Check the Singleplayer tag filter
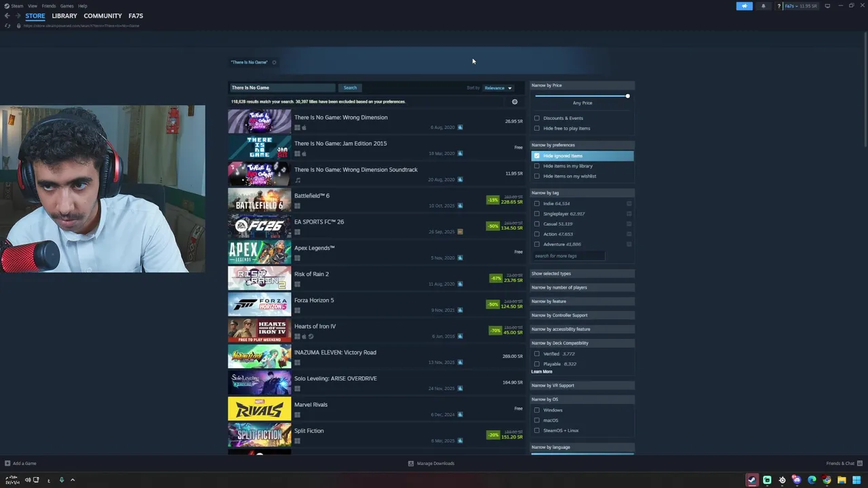The image size is (868, 488). (537, 213)
